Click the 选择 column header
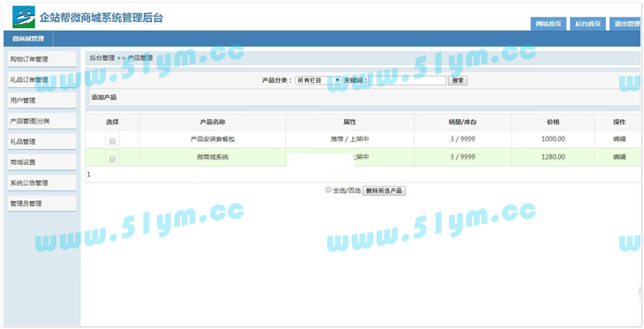Image resolution: width=644 pixels, height=329 pixels. [113, 122]
